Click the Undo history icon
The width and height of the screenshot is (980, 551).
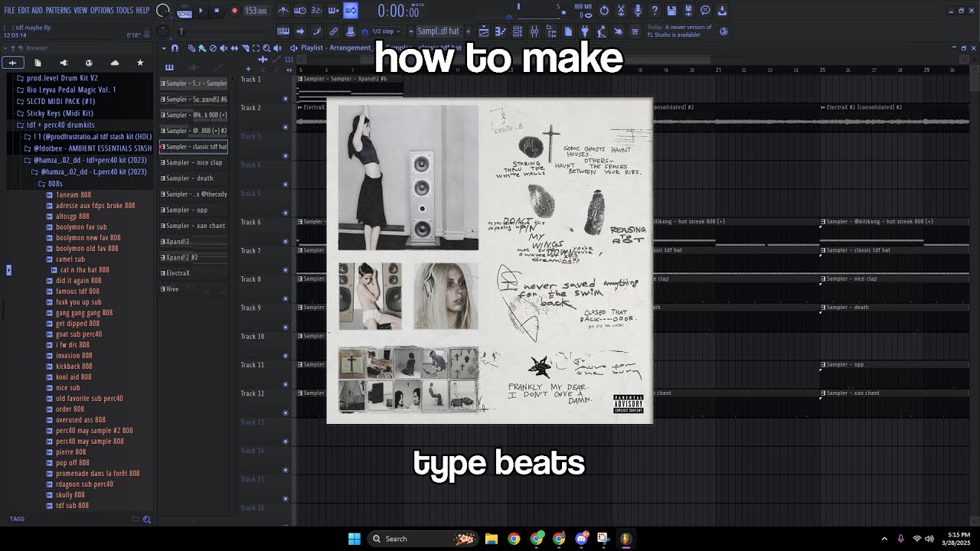point(604,11)
